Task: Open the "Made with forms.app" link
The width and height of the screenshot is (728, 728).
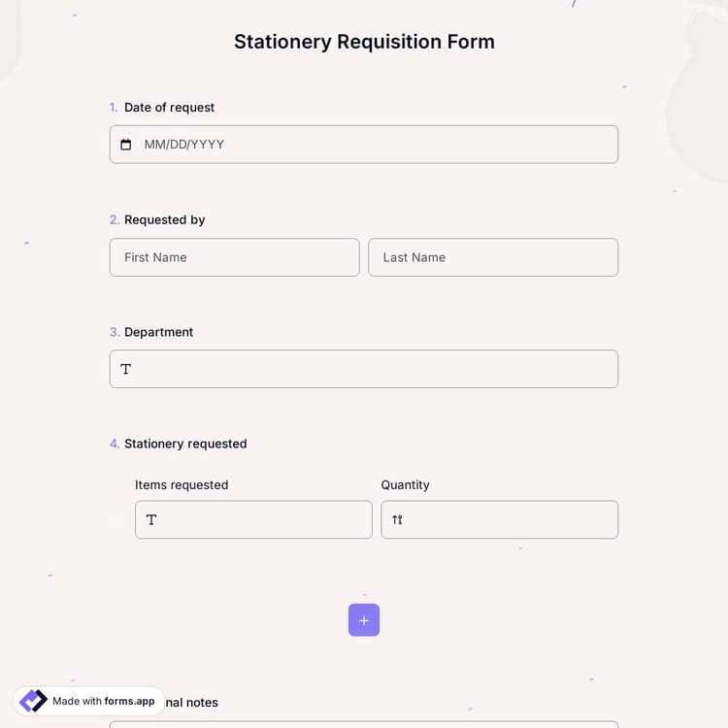Action: pos(103,701)
